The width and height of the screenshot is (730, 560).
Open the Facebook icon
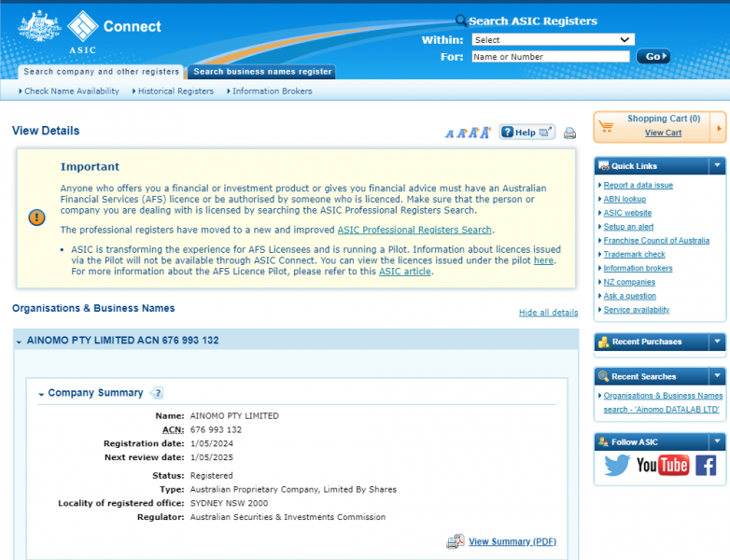pyautogui.click(x=706, y=466)
